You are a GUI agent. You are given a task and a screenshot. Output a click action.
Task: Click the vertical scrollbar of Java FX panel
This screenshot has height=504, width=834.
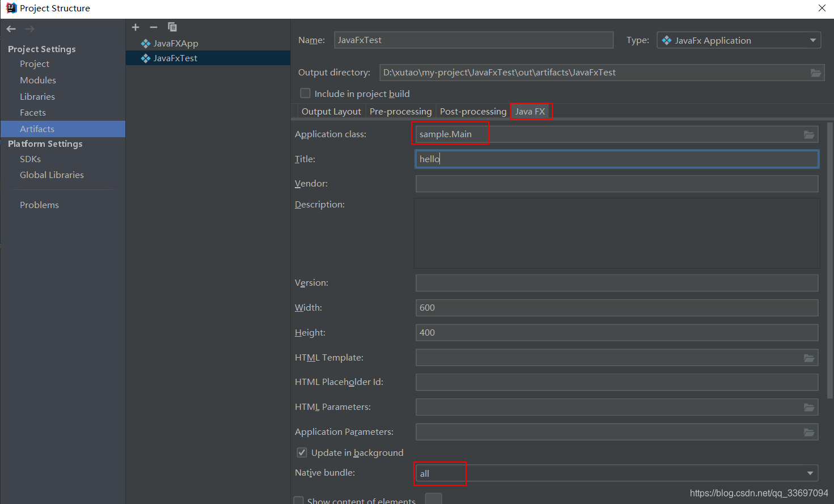coord(830,261)
